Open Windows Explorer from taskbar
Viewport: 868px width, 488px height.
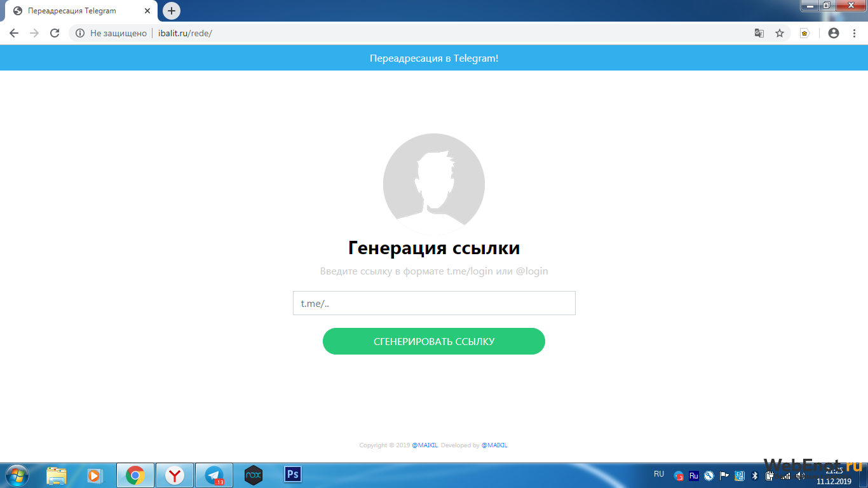pos(57,475)
